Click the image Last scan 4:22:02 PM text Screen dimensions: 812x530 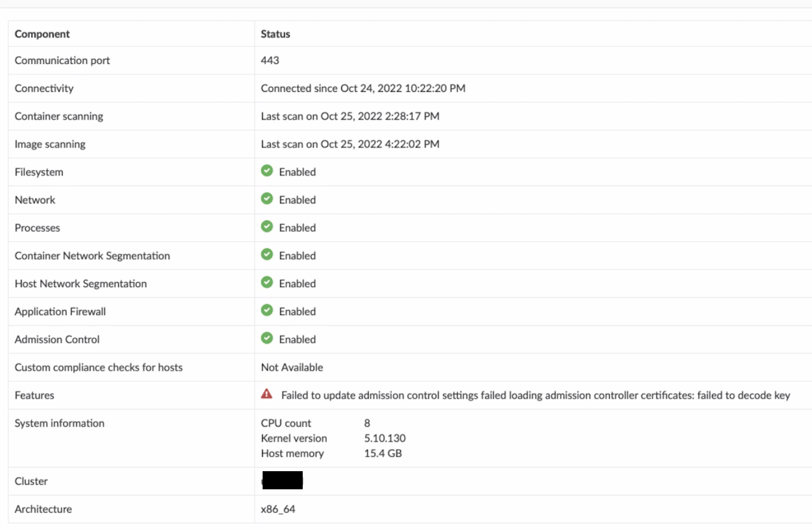[x=350, y=145]
